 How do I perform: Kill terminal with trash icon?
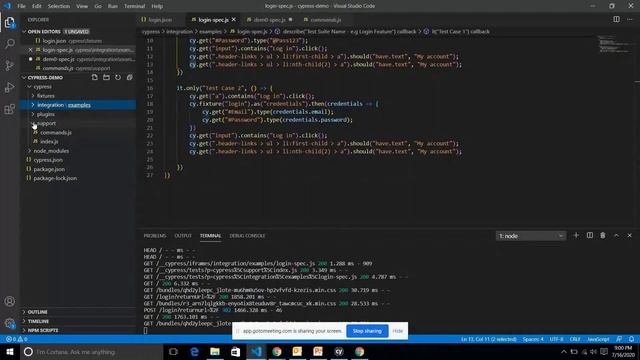point(603,236)
